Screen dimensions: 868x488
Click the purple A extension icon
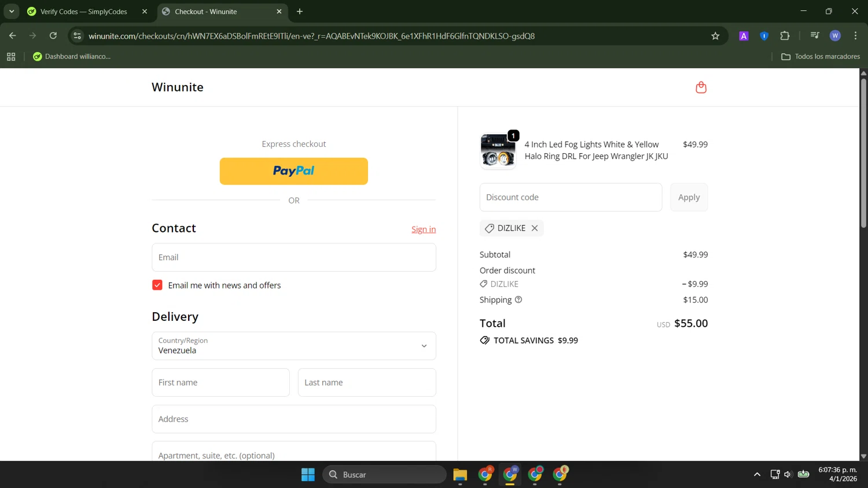point(744,36)
